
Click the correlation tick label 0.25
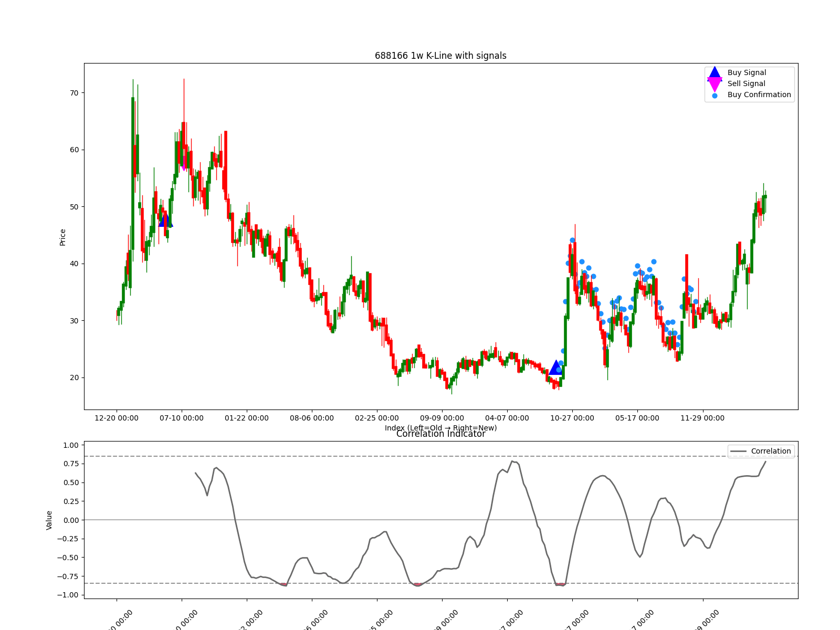[x=71, y=501]
